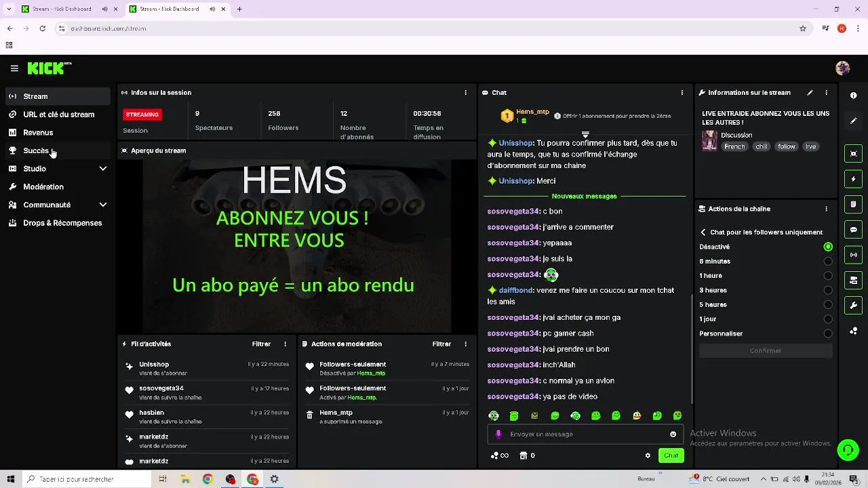Click the French stream tag
This screenshot has width=868, height=488.
click(x=734, y=146)
